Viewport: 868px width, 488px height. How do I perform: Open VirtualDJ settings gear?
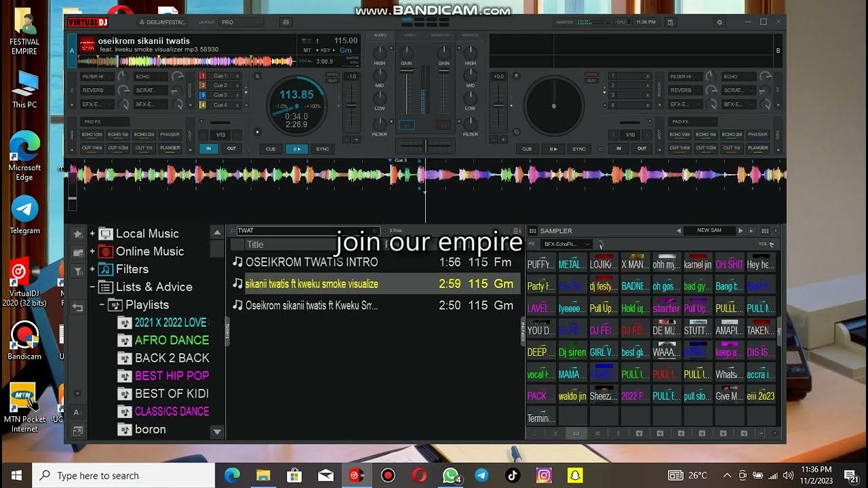pos(719,22)
